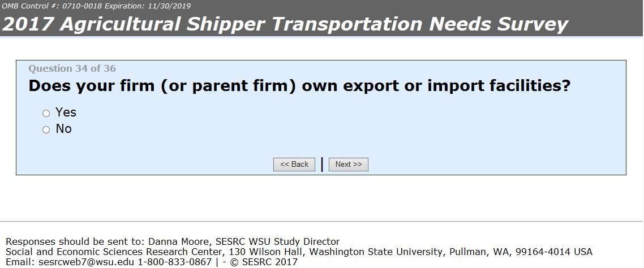Click the vertical divider between Back and Next

click(x=322, y=165)
